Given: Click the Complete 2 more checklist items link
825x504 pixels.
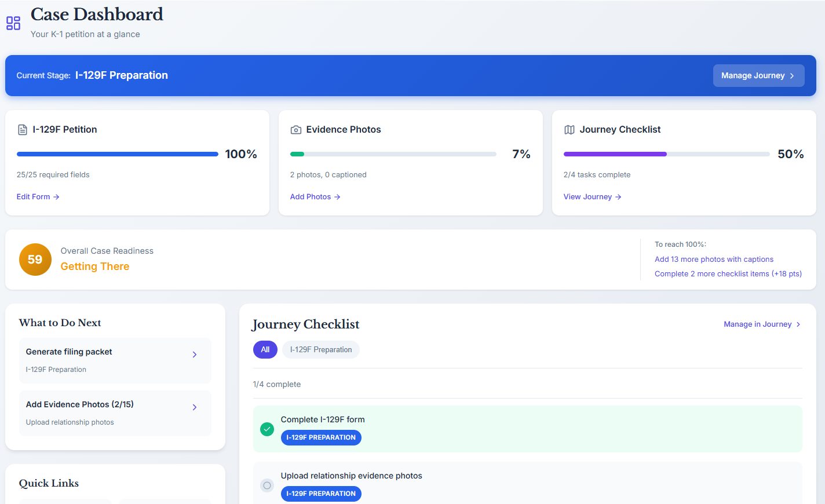Looking at the screenshot, I should click(x=728, y=273).
